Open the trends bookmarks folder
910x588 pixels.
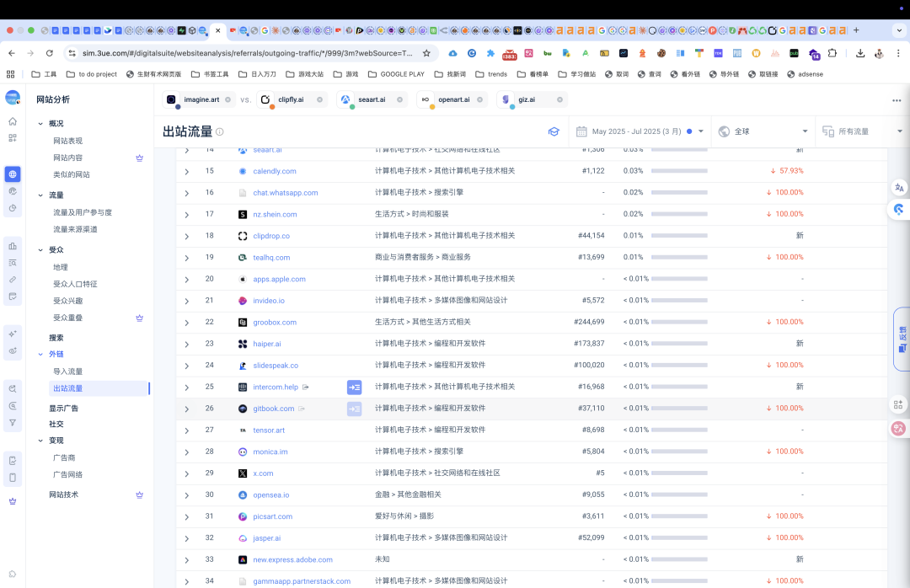pyautogui.click(x=491, y=74)
